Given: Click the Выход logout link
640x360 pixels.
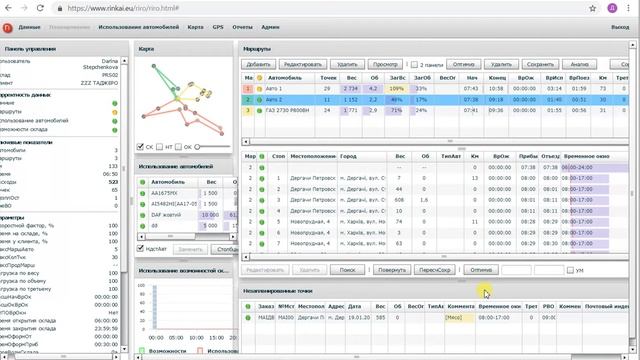Looking at the screenshot, I should [x=620, y=27].
